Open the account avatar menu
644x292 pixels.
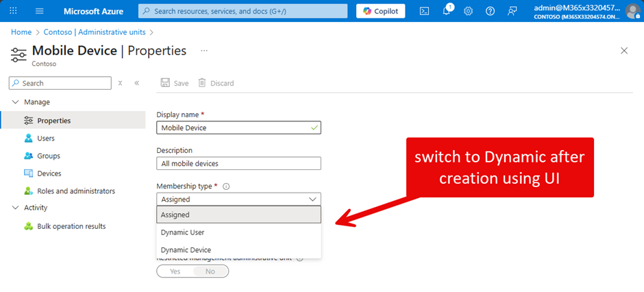pyautogui.click(x=632, y=11)
